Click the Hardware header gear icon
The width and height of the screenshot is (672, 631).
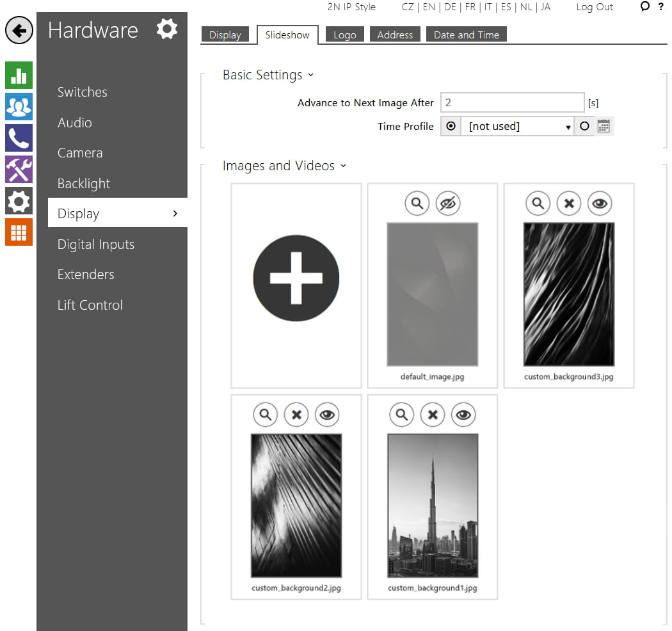166,29
